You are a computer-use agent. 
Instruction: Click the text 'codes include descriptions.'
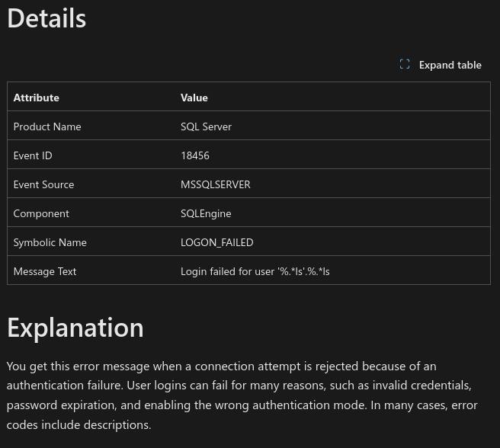pos(79,424)
